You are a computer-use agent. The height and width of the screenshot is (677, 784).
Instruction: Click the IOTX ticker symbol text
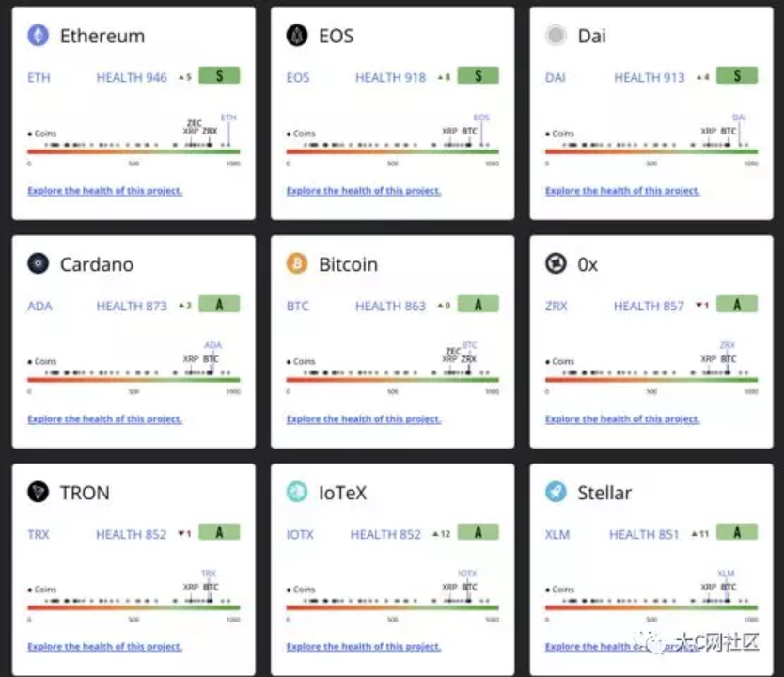coord(300,534)
